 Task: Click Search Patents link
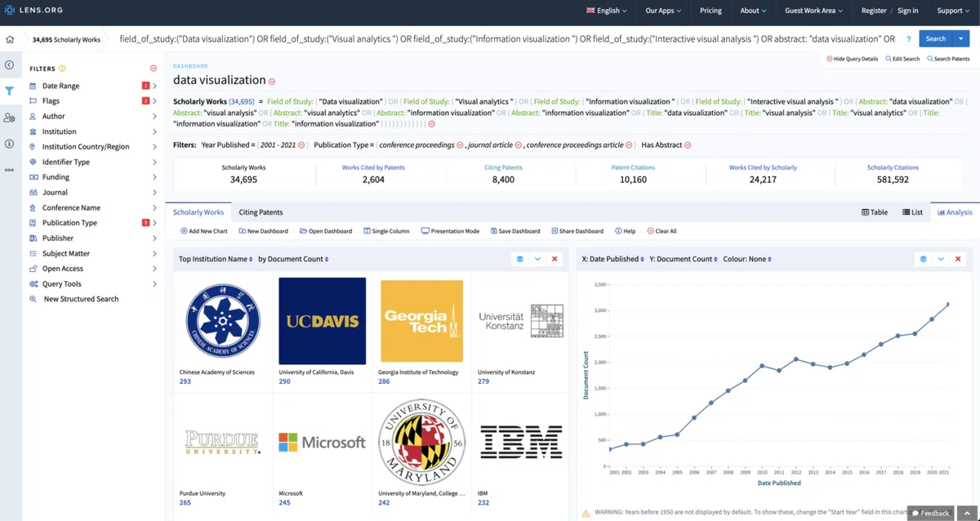(x=948, y=59)
